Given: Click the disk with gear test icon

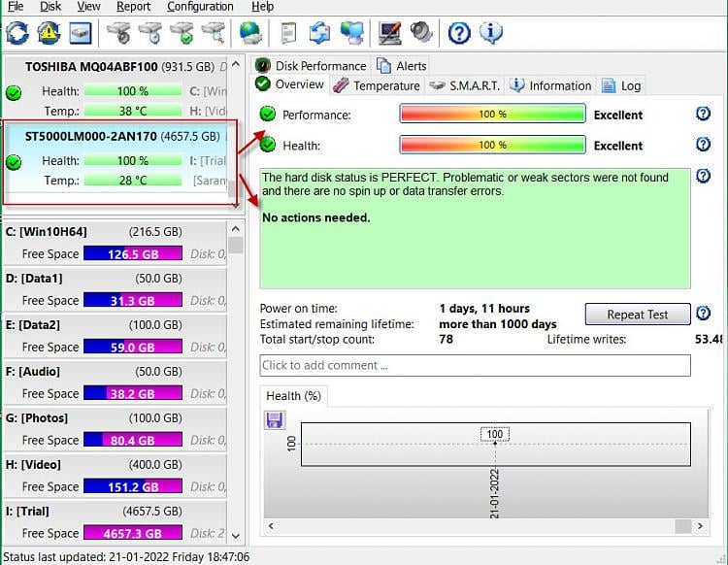Looking at the screenshot, I should tap(118, 33).
